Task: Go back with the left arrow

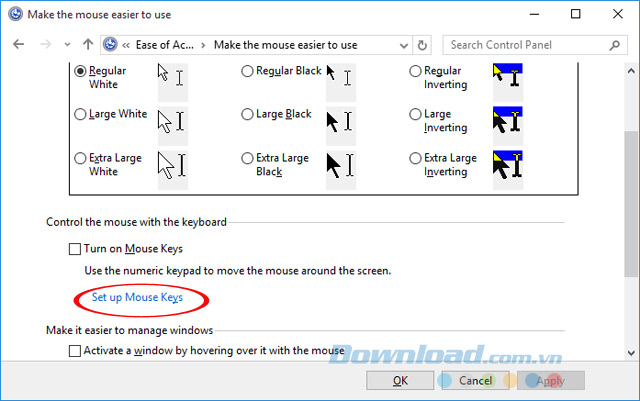Action: (x=18, y=44)
